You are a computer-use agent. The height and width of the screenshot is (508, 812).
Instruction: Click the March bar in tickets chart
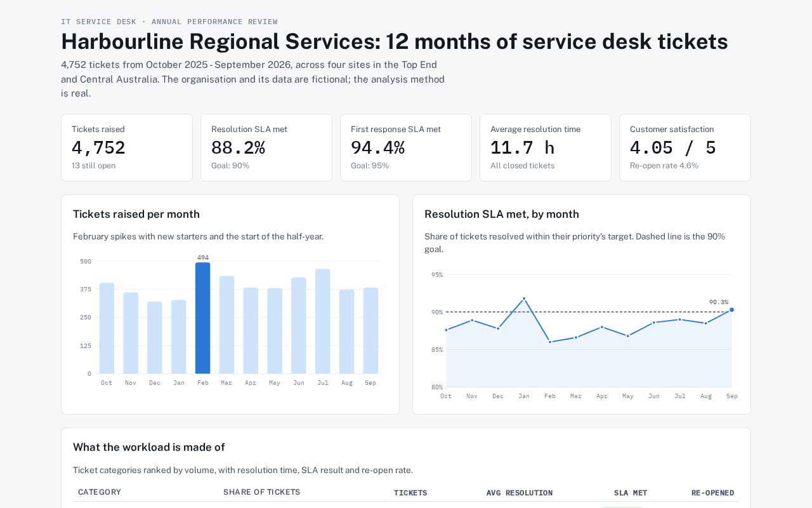226,324
